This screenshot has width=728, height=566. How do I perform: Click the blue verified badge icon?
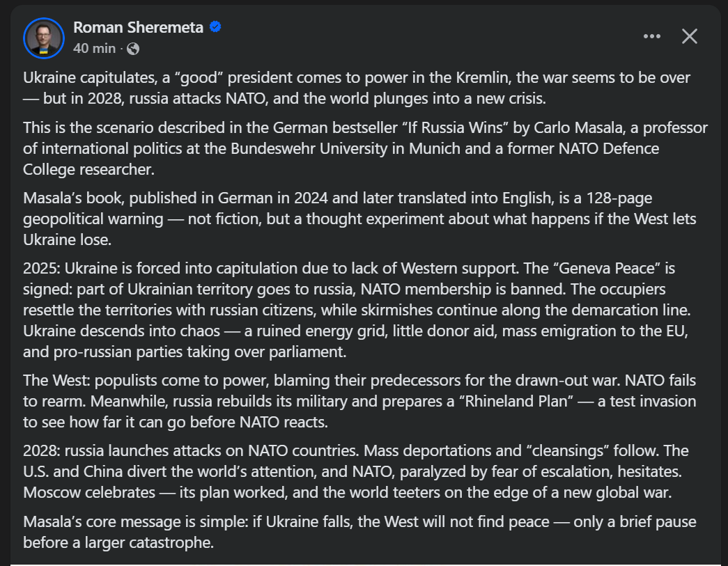pos(216,27)
